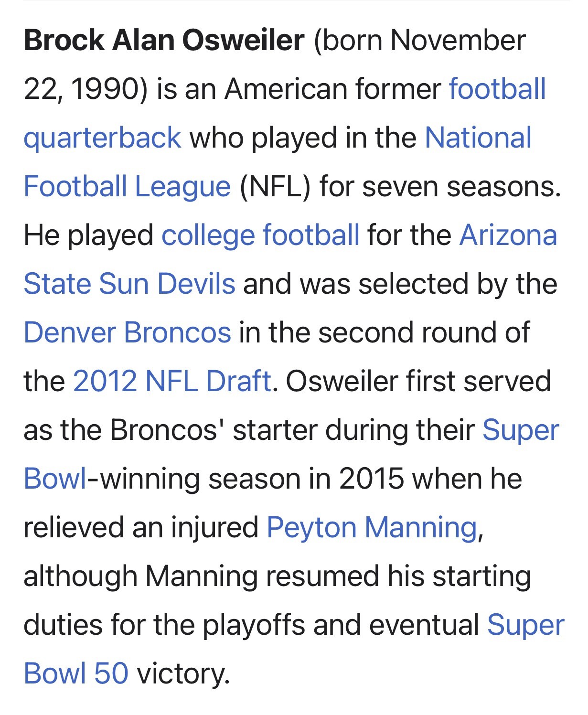Click 'Super' link following 'during their'
588x715 pixels.
[520, 430]
